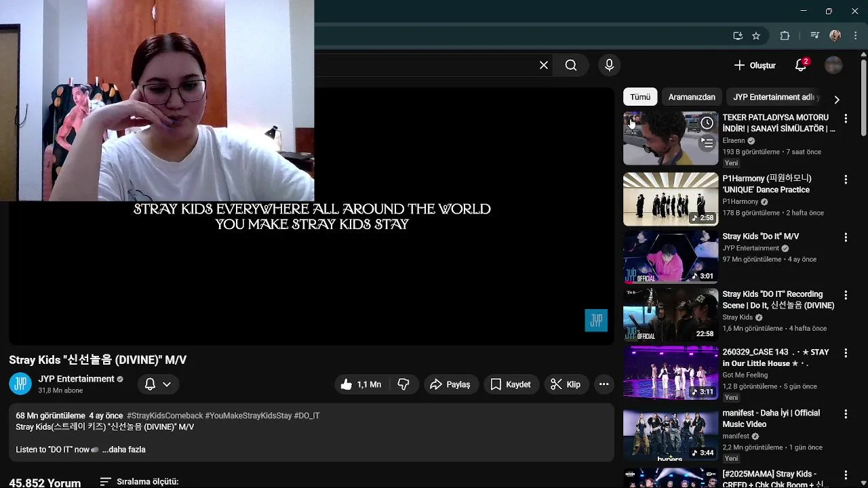Screen dimensions: 868x488
Task: Open options menu for the P1Harmony video
Action: pyautogui.click(x=846, y=180)
